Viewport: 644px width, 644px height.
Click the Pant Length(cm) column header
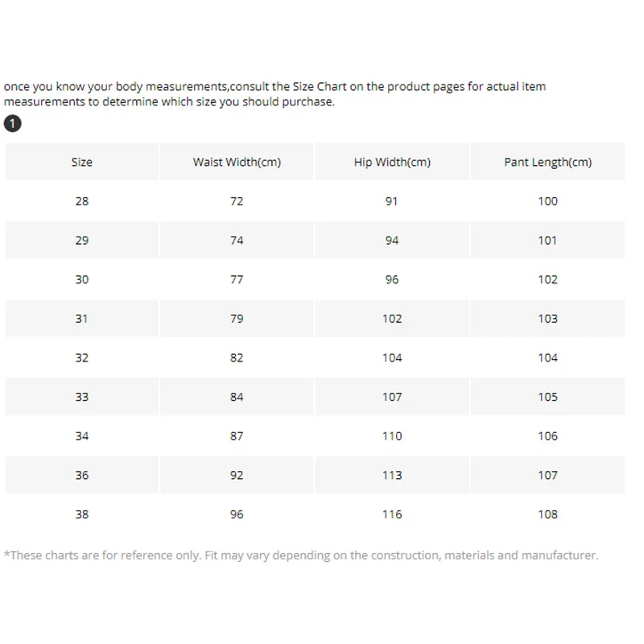(547, 162)
